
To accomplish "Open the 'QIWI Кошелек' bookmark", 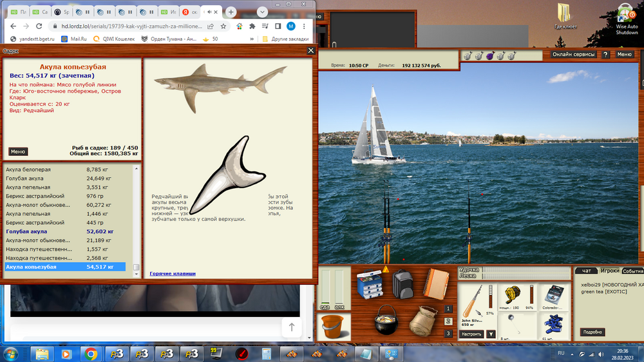I will [x=114, y=39].
